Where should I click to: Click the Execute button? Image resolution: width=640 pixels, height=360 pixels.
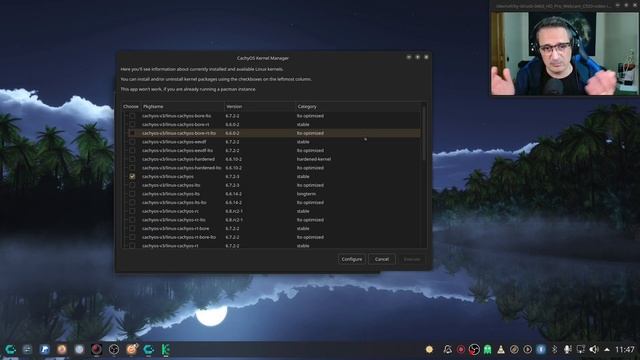(x=412, y=259)
